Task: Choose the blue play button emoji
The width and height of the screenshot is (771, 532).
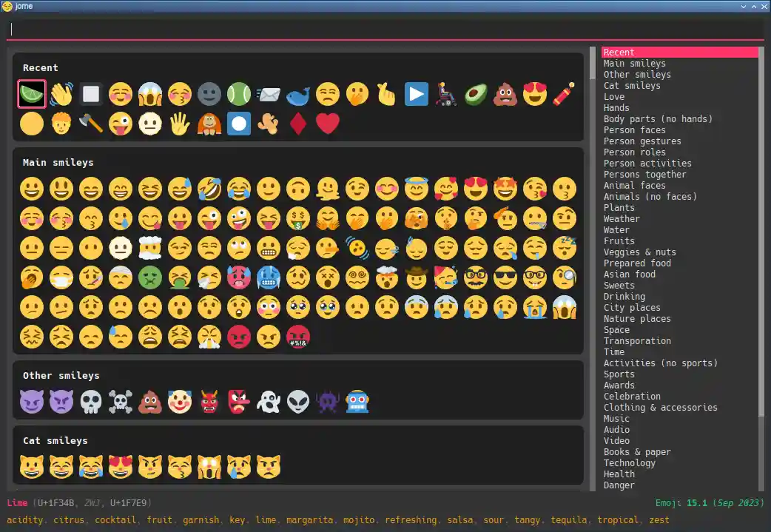Action: (x=417, y=94)
